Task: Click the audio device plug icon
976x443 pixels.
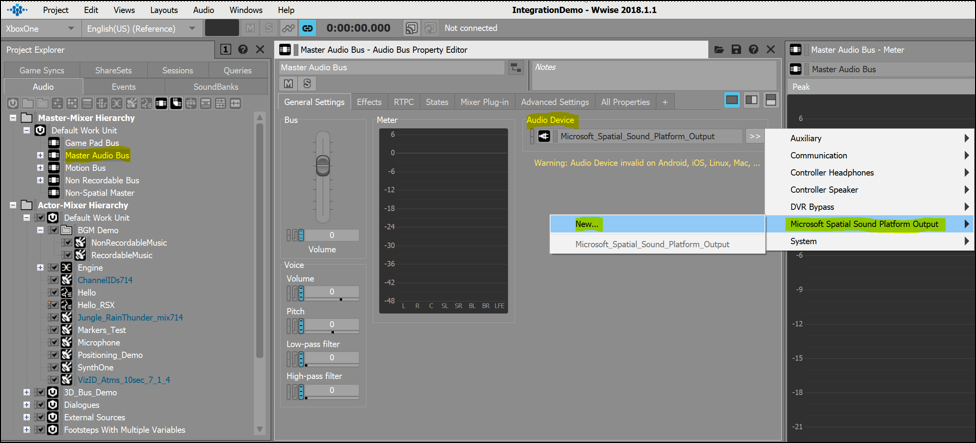Action: click(544, 136)
